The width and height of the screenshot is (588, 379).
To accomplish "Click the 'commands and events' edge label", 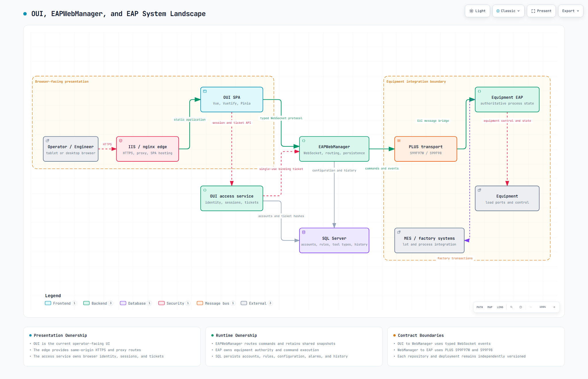I will 382,169.
